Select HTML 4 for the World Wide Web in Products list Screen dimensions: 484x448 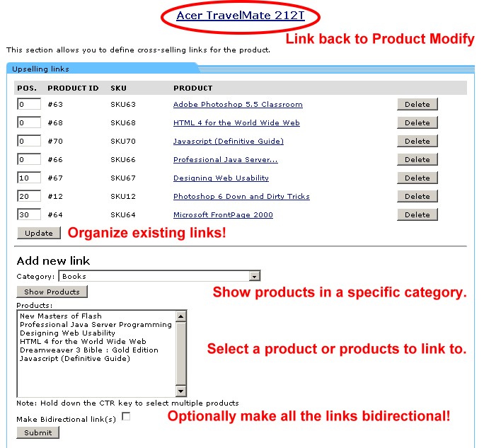point(83,341)
